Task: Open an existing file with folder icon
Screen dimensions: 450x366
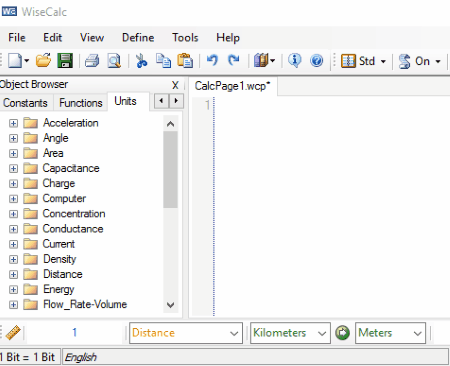Action: 43,61
